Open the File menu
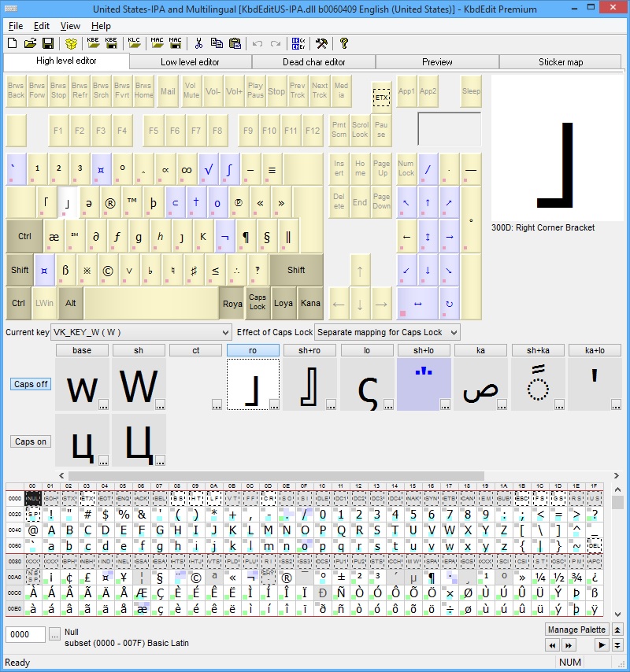This screenshot has width=630, height=672. [16, 26]
